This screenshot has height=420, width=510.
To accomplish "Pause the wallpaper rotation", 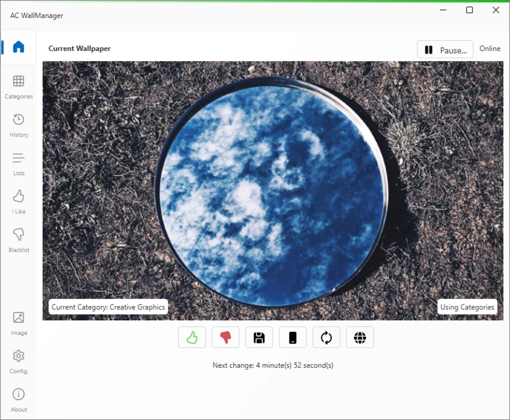I will [x=445, y=50].
